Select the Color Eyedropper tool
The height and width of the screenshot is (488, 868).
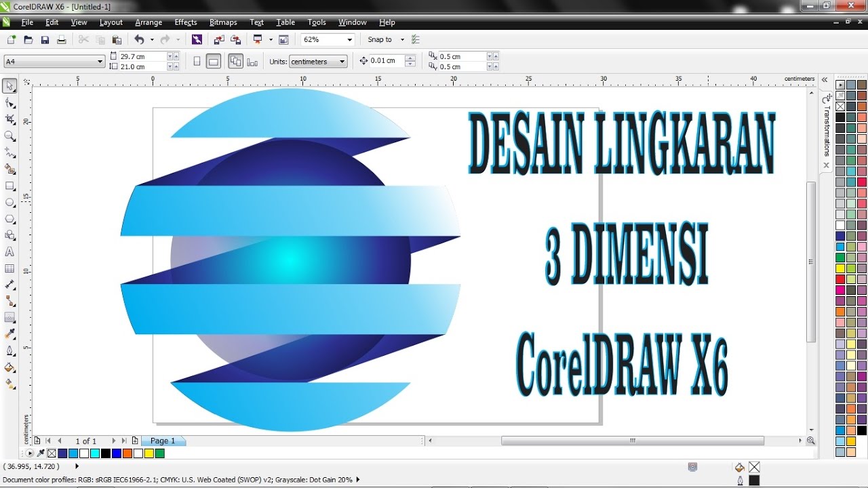(9, 334)
